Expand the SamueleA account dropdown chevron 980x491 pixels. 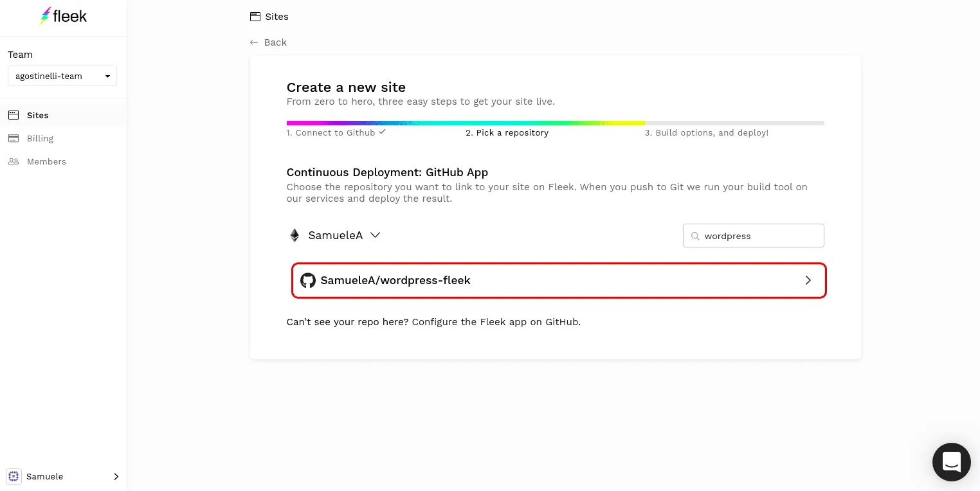(376, 235)
